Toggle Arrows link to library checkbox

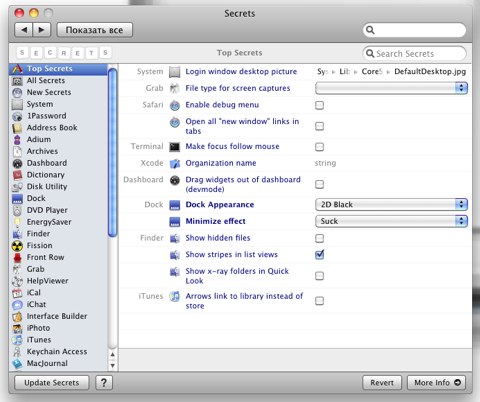[319, 301]
